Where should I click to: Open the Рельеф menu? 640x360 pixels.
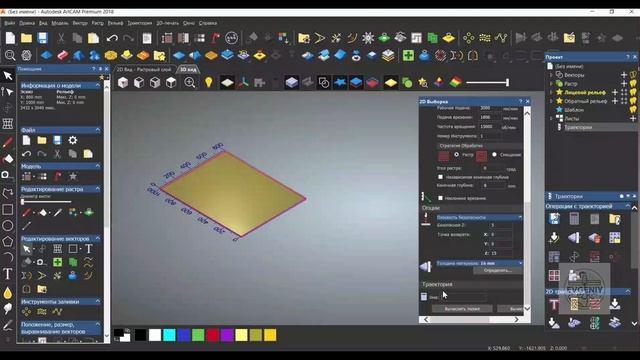point(115,23)
